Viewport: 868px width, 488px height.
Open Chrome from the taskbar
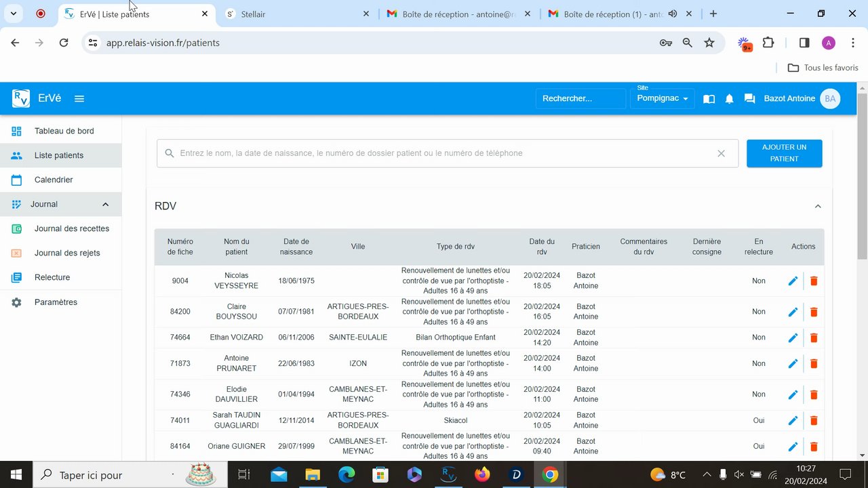[550, 474]
